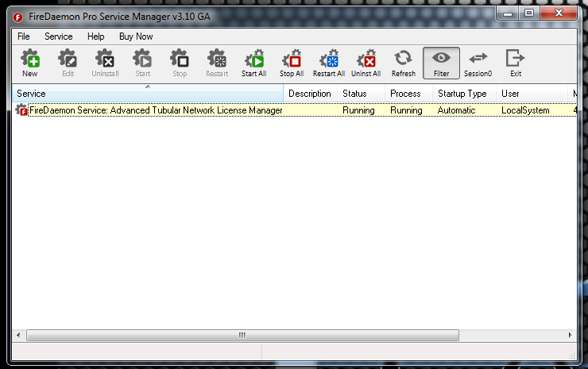Open the Service menu

click(x=58, y=37)
